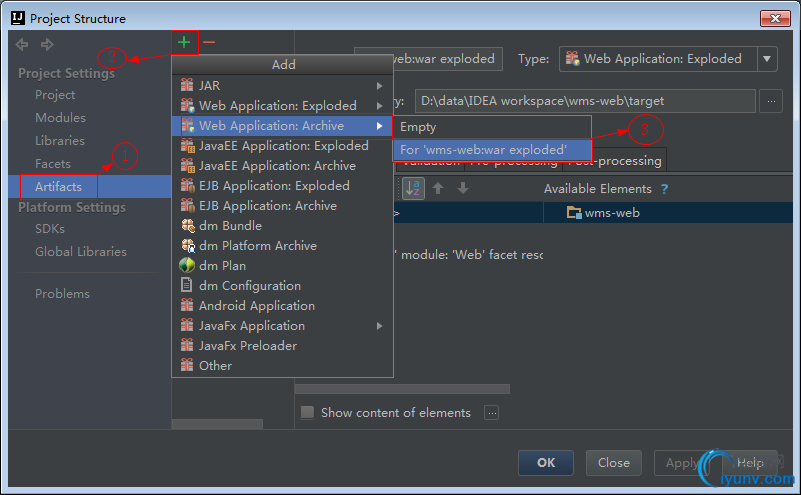Open the Problems section

pyautogui.click(x=62, y=294)
